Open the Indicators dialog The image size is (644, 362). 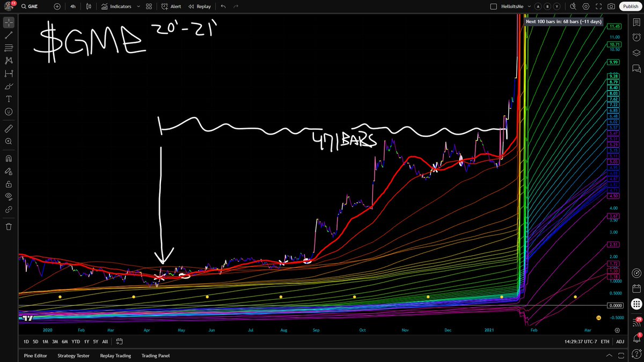pos(116,7)
